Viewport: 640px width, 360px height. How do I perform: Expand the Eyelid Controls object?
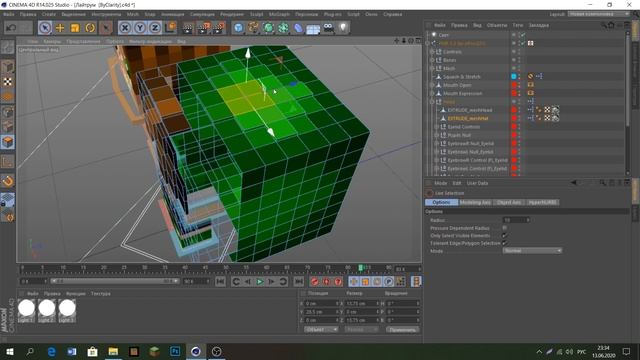point(437,127)
